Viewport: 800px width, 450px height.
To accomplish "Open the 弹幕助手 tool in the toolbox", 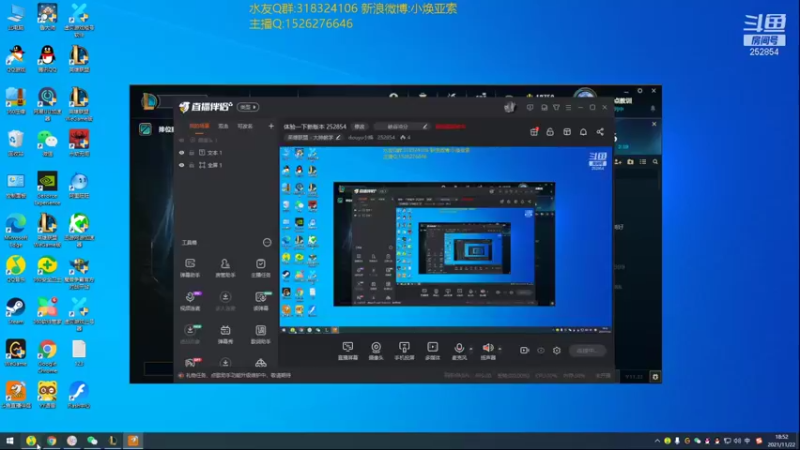I will (190, 267).
